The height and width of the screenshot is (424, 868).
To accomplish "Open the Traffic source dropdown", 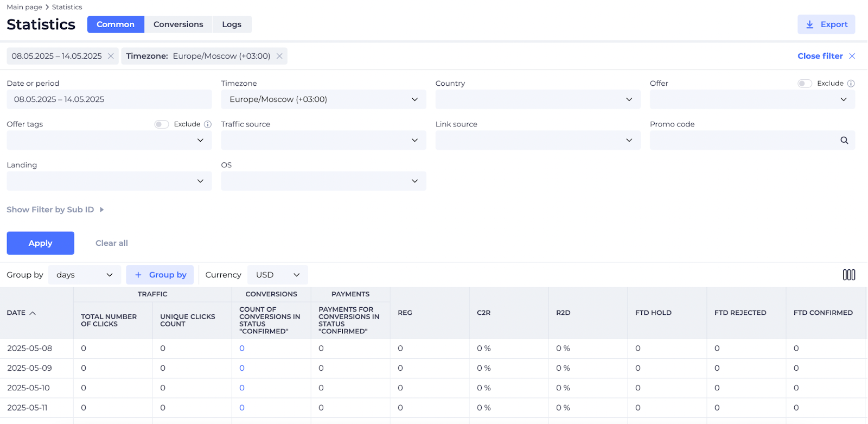I will pos(323,140).
